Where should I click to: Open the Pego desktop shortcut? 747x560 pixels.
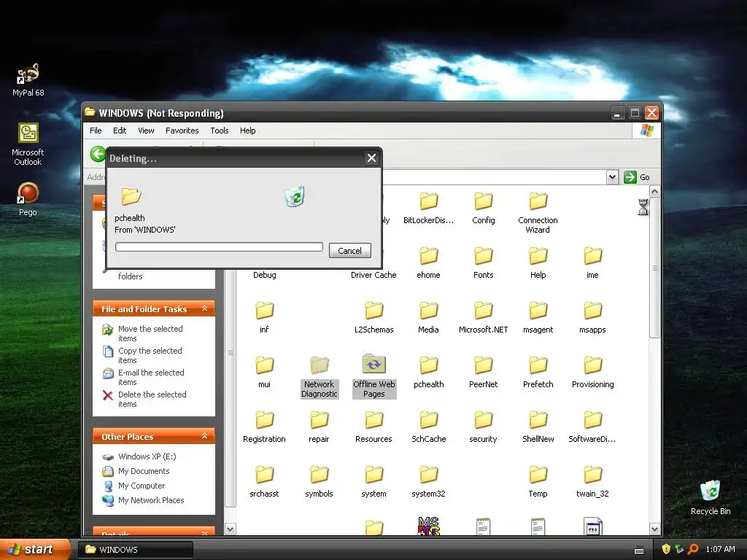[28, 199]
